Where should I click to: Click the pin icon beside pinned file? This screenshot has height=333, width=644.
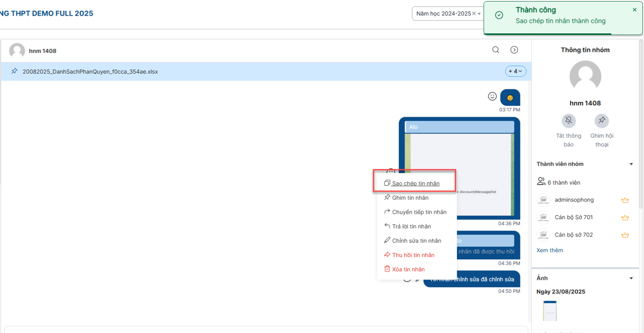[x=14, y=71]
